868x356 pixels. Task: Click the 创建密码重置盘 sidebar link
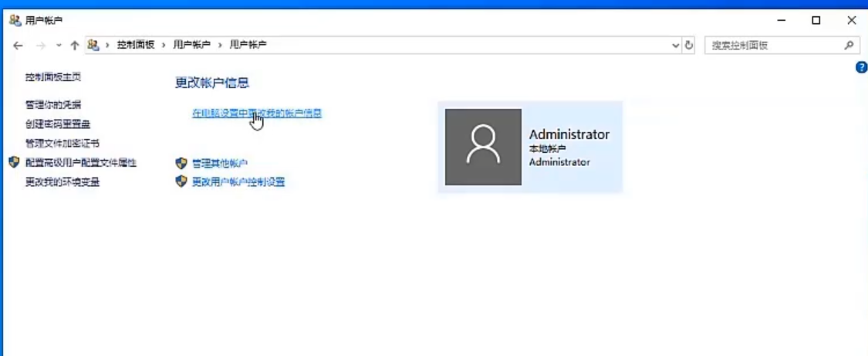coord(58,124)
